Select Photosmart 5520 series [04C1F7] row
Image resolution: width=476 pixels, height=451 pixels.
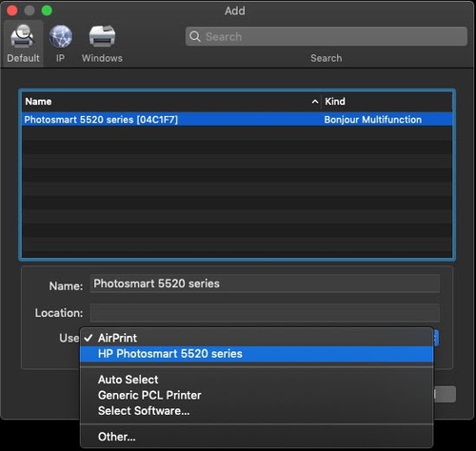pyautogui.click(x=237, y=120)
